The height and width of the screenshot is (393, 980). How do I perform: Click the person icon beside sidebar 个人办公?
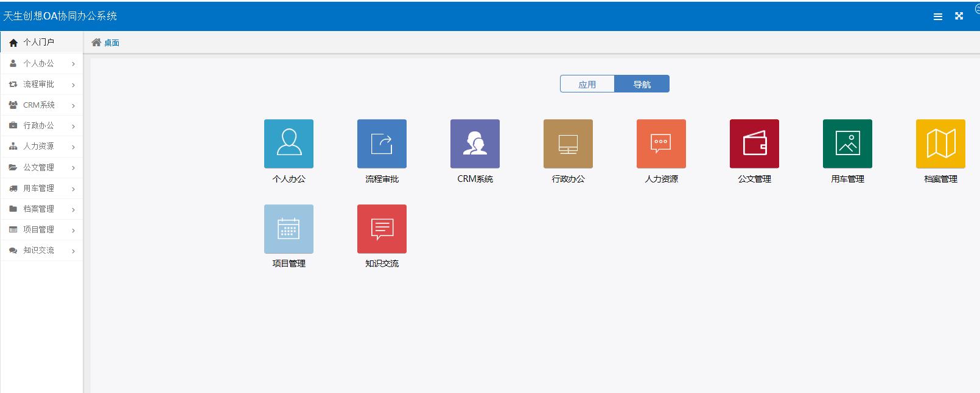point(13,63)
